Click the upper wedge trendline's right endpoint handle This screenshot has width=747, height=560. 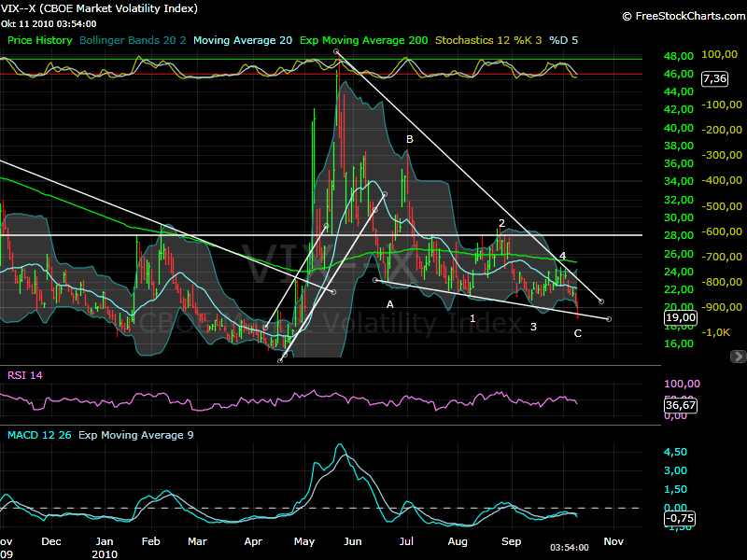pos(601,301)
